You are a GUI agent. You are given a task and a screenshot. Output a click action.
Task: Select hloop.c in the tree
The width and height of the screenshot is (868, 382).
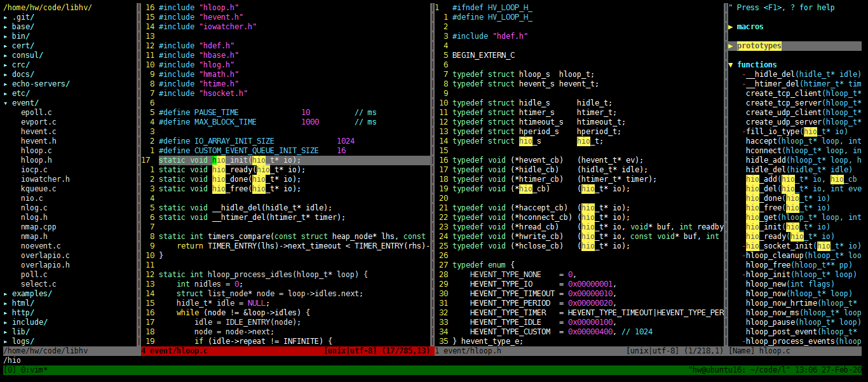(x=36, y=151)
